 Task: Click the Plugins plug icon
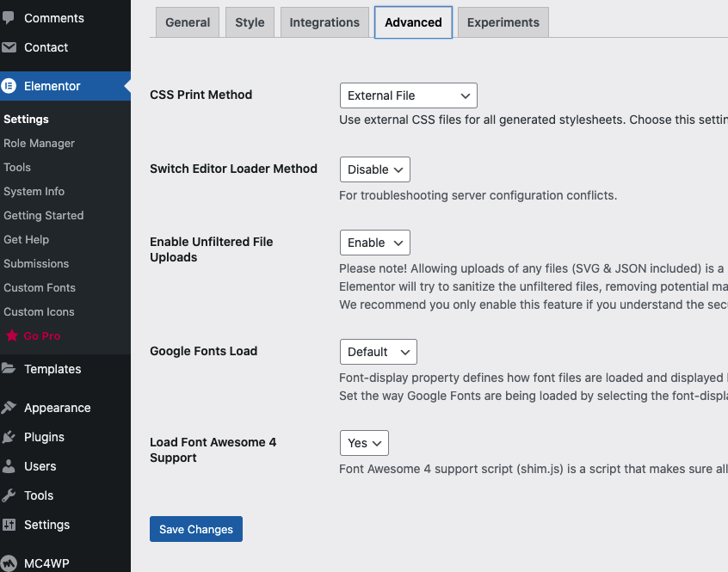[x=9, y=437]
